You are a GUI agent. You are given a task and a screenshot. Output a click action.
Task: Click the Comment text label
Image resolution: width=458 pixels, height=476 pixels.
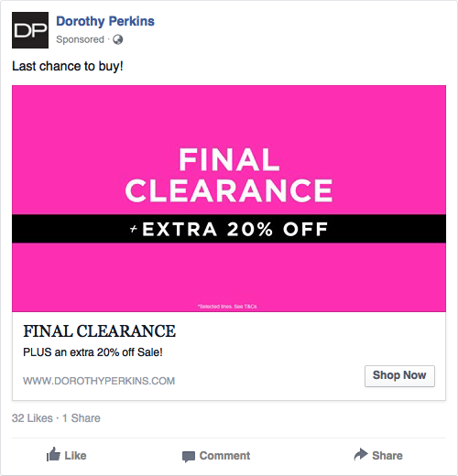pos(224,456)
